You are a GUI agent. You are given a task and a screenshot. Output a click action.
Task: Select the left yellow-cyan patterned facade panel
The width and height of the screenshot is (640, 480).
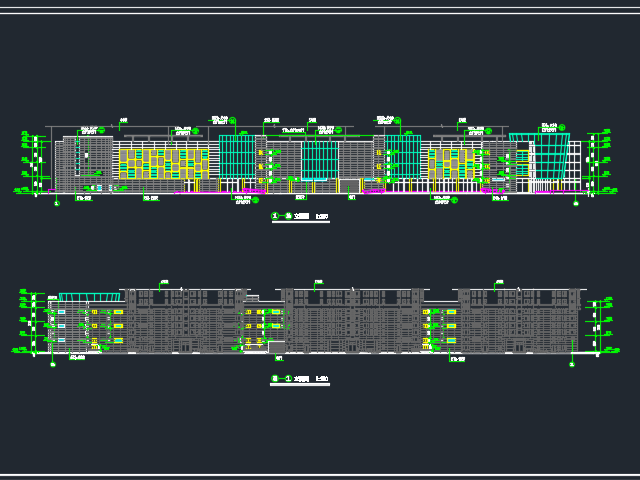tap(165, 162)
